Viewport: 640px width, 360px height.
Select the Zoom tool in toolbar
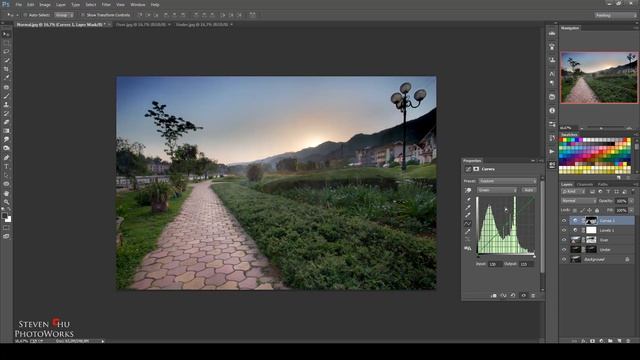click(6, 202)
